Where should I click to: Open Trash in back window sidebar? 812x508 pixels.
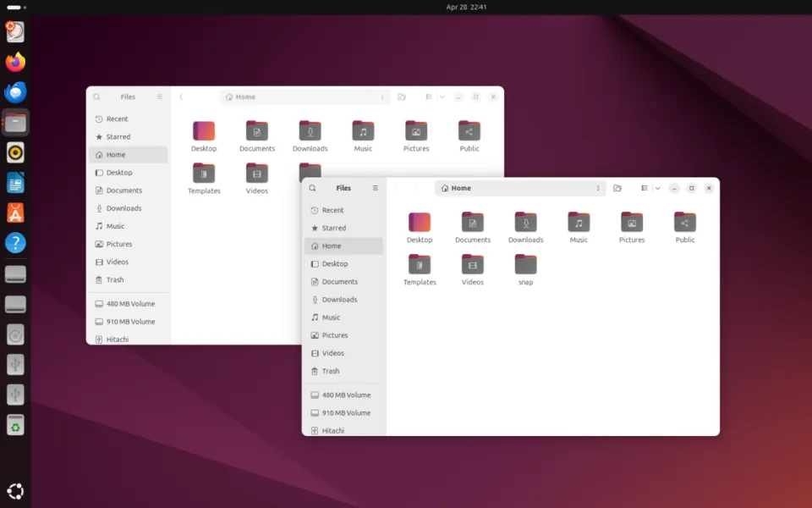(129, 280)
